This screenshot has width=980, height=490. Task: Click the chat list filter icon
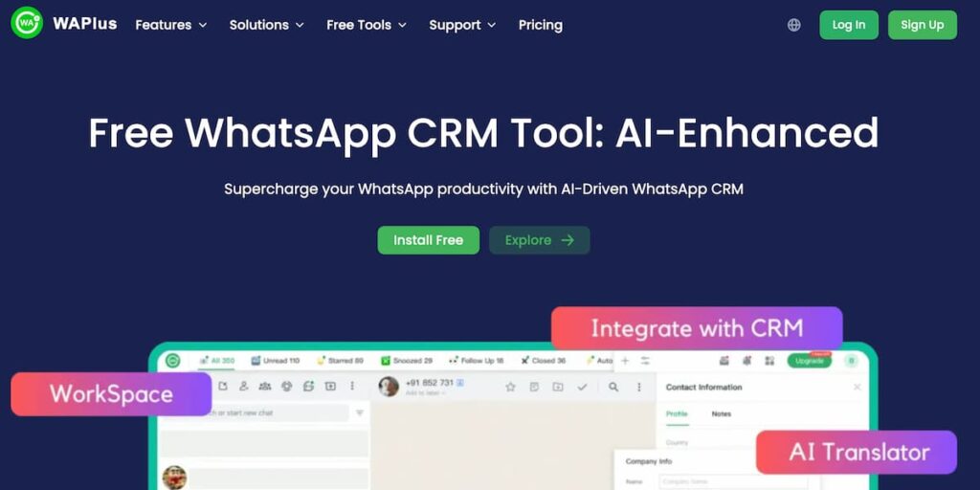(360, 412)
